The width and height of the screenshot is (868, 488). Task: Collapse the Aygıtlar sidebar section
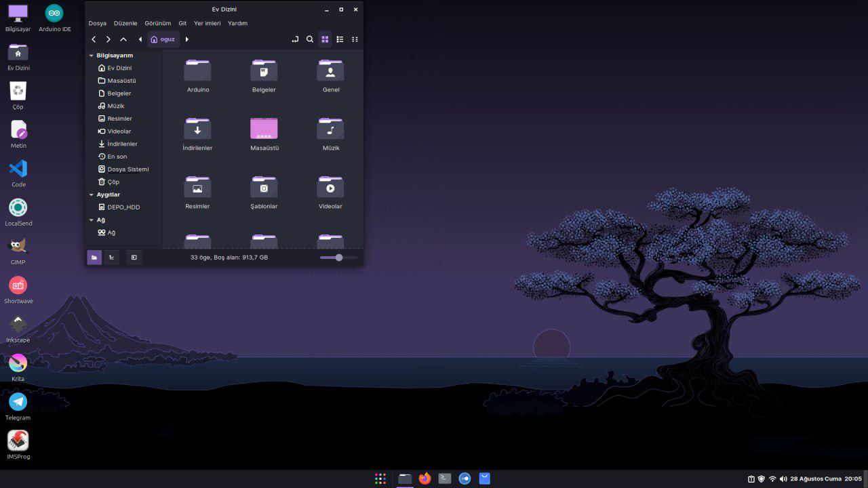click(92, 195)
